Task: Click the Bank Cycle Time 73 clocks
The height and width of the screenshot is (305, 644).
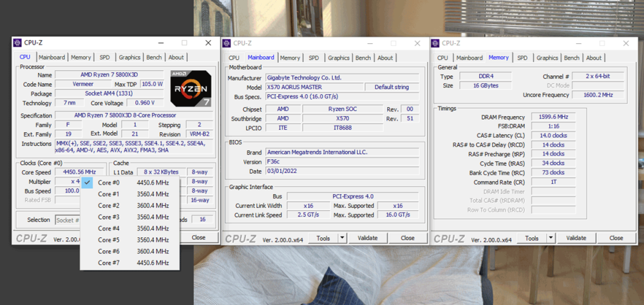Action: point(553,173)
